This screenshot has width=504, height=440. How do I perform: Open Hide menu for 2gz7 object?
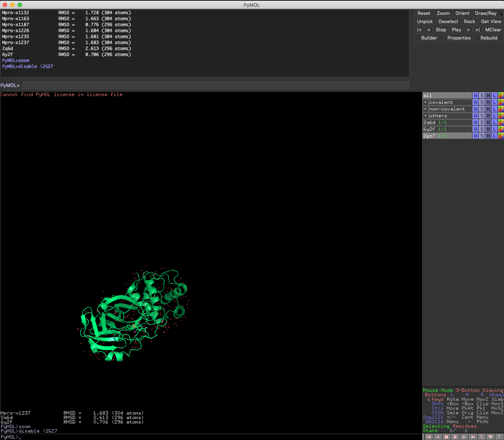point(488,136)
